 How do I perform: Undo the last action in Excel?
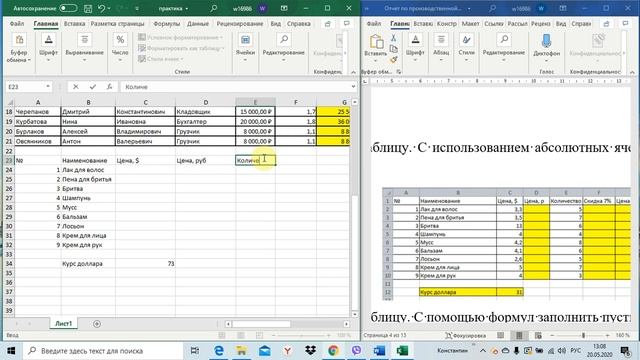102,8
